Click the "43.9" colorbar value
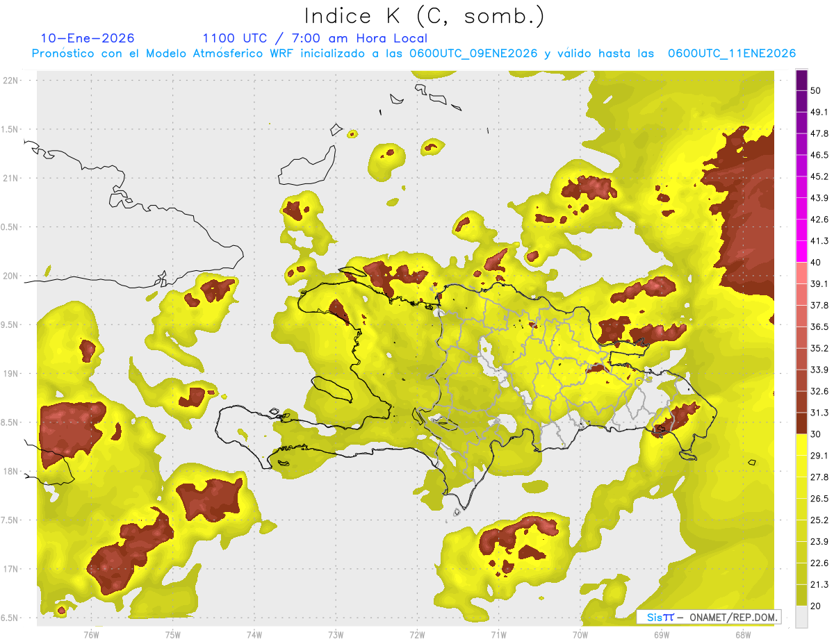This screenshot has width=834, height=644. coord(819,198)
